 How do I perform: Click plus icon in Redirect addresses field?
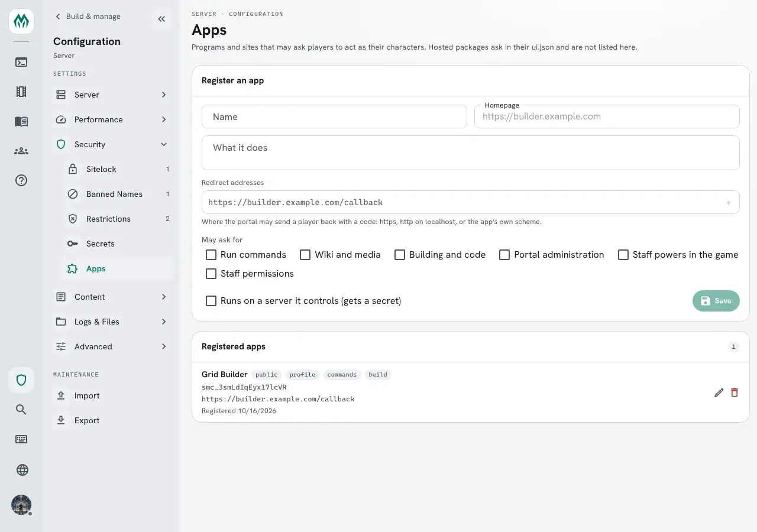729,203
